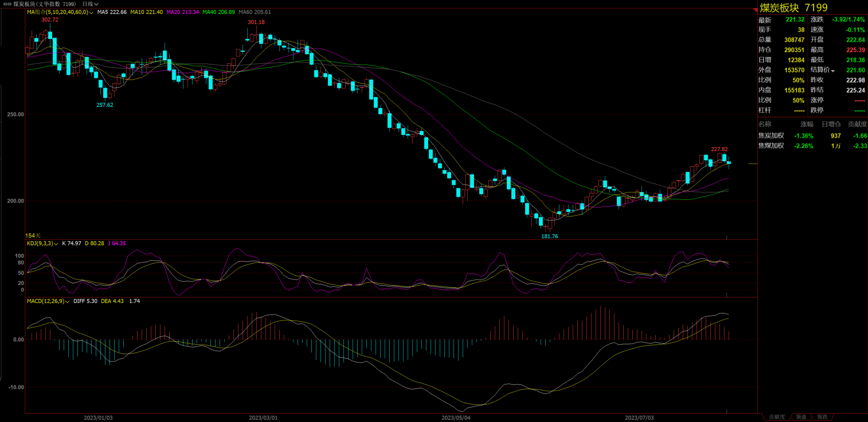The height and width of the screenshot is (422, 868).
Task: Sort by 日增仓 column header
Action: tap(831, 124)
